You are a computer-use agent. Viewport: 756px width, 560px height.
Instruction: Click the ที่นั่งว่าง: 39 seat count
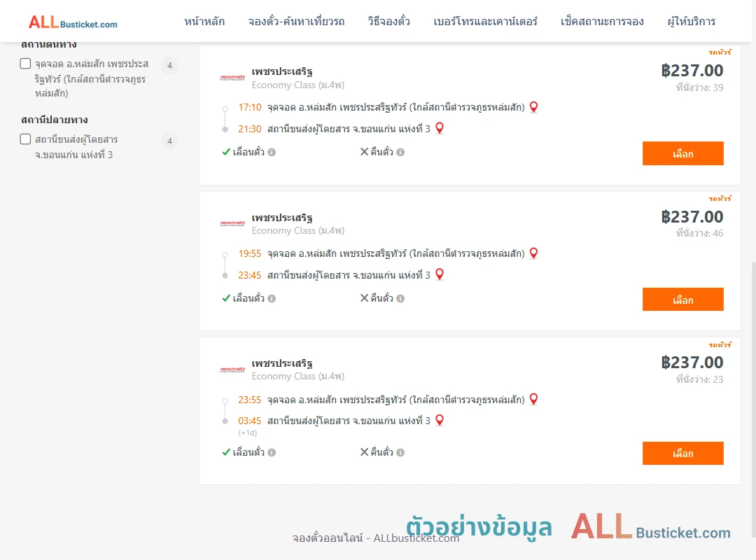pyautogui.click(x=699, y=87)
